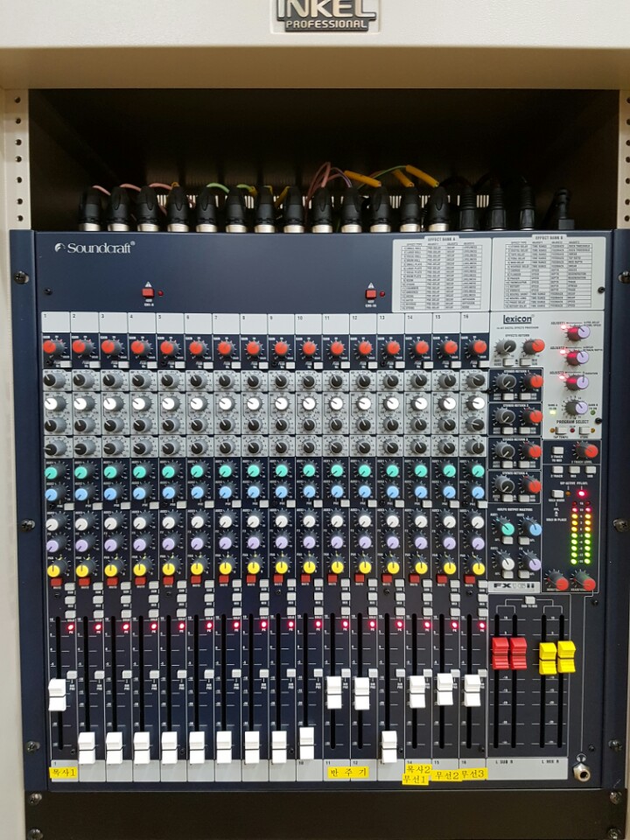630x840 pixels.
Task: Turn the white HF EQ knob on channel 2
Action: point(82,403)
